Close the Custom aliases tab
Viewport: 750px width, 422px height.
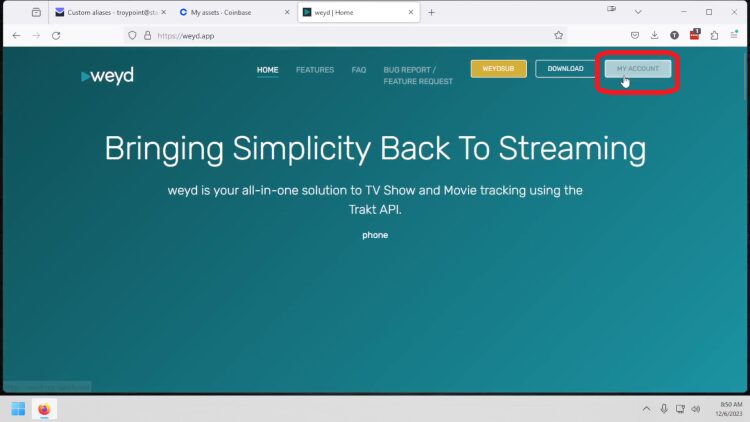(x=164, y=12)
